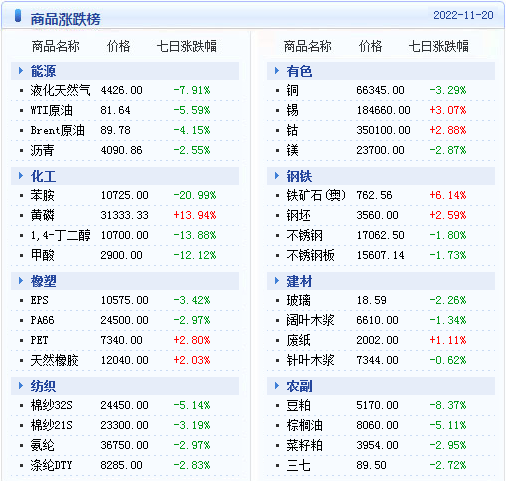Select 棉纱32S commodity name
506x481 pixels.
click(51, 405)
